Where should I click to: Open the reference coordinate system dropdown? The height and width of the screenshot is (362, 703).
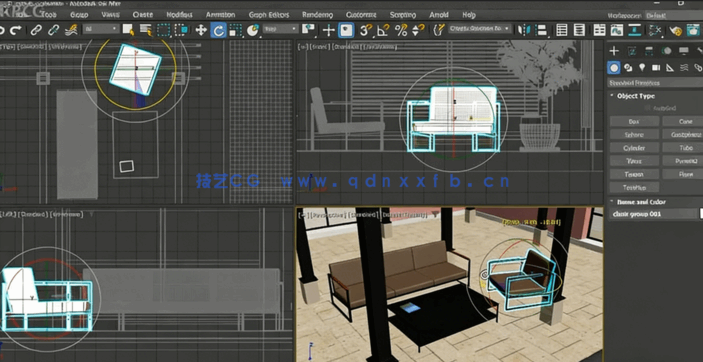tap(281, 29)
